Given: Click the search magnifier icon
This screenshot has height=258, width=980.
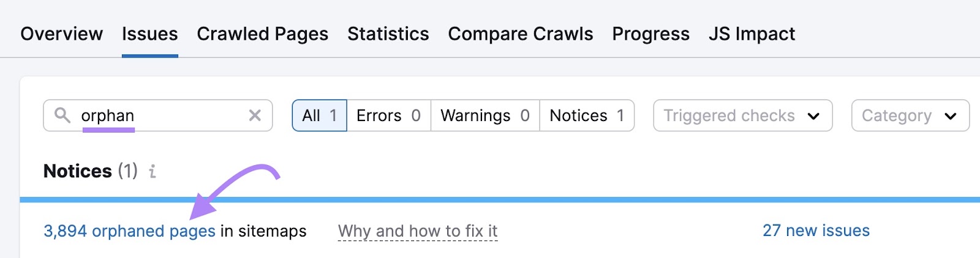Looking at the screenshot, I should (62, 115).
